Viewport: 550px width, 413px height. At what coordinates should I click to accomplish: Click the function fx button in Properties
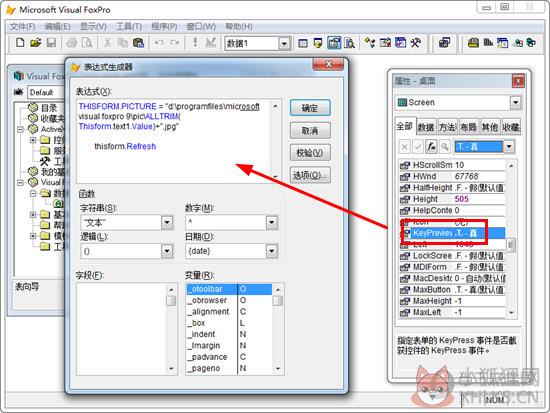431,147
